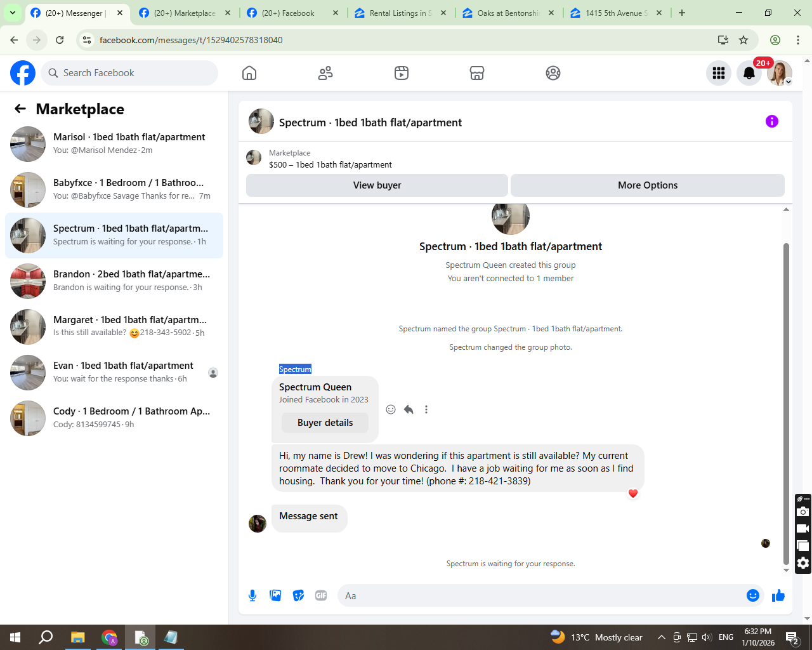
Task: Close the Messenger browser tab
Action: click(x=120, y=13)
